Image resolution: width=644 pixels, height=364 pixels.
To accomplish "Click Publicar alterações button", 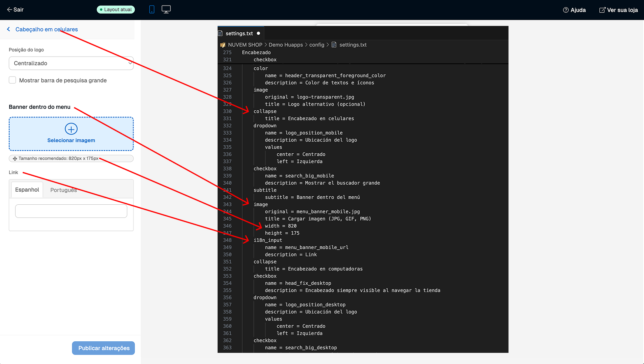I will tap(104, 348).
